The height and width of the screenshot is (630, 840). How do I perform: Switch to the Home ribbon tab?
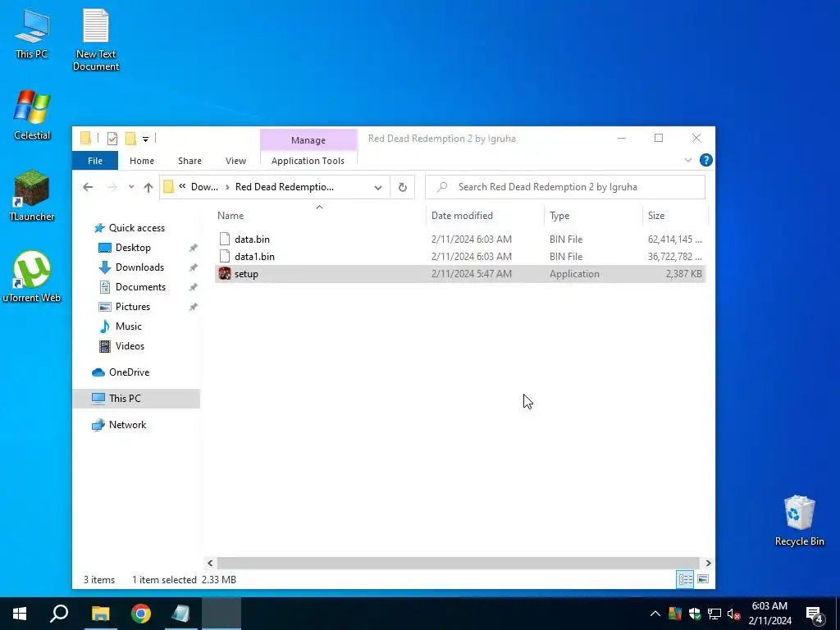click(x=142, y=161)
